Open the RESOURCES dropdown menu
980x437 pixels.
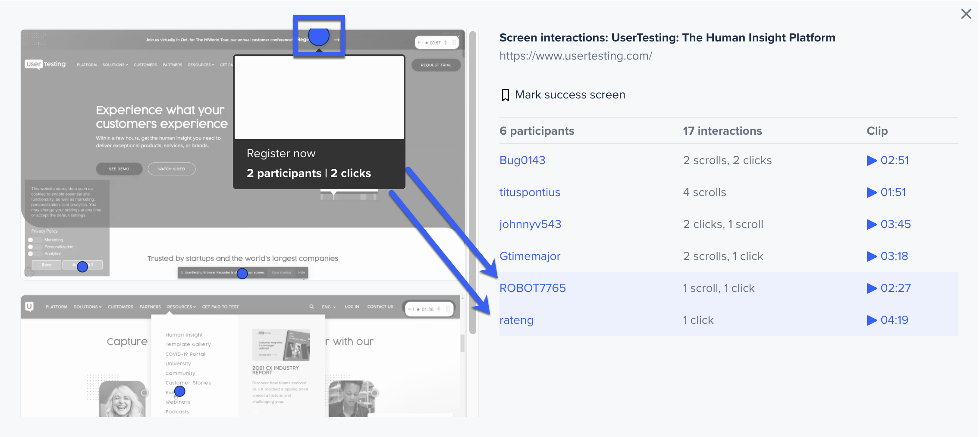click(x=182, y=307)
